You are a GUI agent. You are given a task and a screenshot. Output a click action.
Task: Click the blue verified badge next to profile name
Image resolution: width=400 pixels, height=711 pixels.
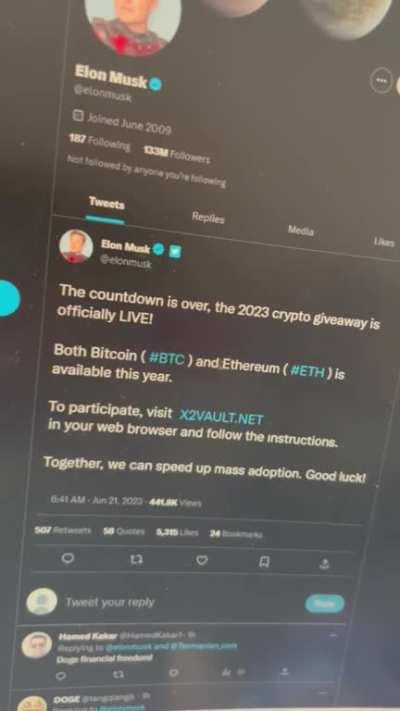coord(156,84)
